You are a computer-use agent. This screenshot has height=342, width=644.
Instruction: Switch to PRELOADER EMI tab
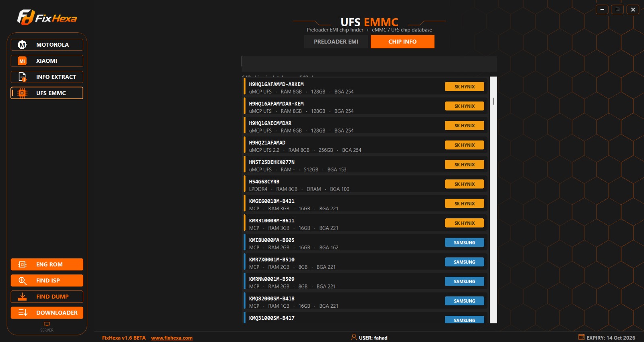coord(336,42)
